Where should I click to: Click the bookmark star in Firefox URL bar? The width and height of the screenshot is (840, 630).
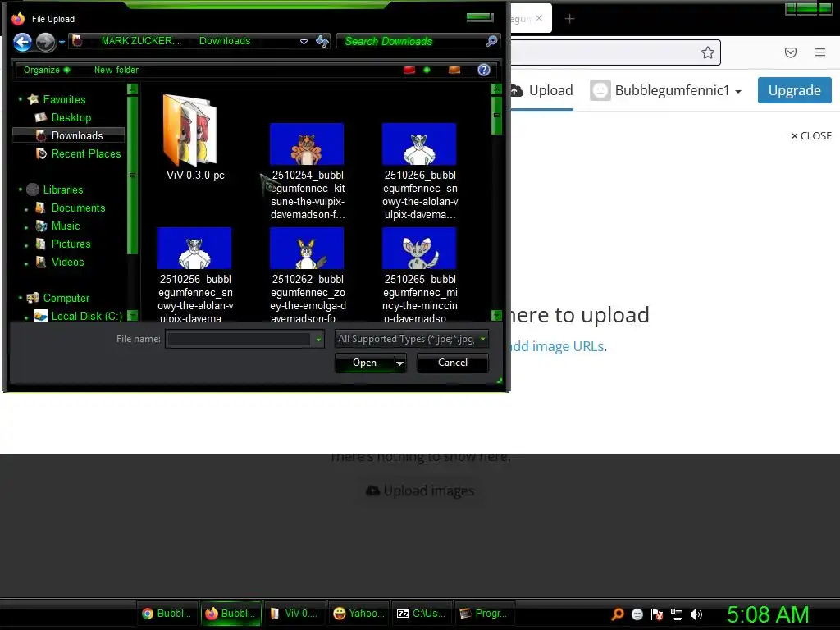[x=708, y=52]
